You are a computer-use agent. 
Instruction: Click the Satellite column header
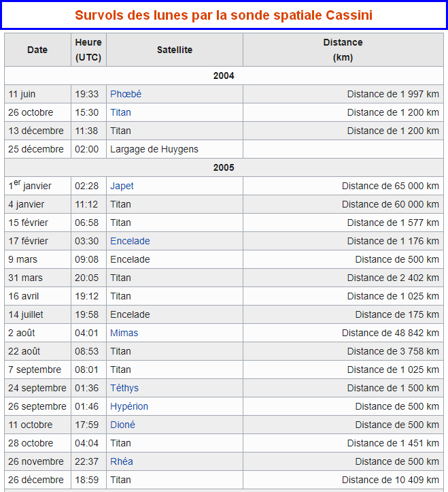click(x=175, y=50)
